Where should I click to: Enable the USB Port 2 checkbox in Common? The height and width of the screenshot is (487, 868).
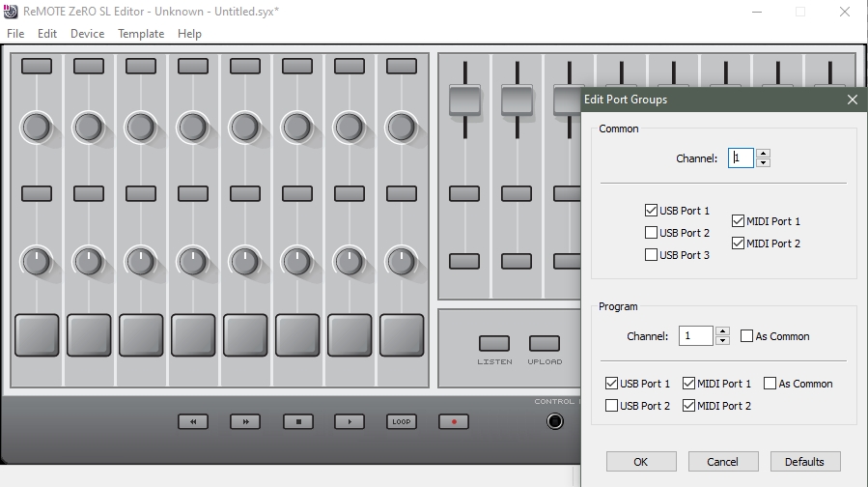(651, 233)
